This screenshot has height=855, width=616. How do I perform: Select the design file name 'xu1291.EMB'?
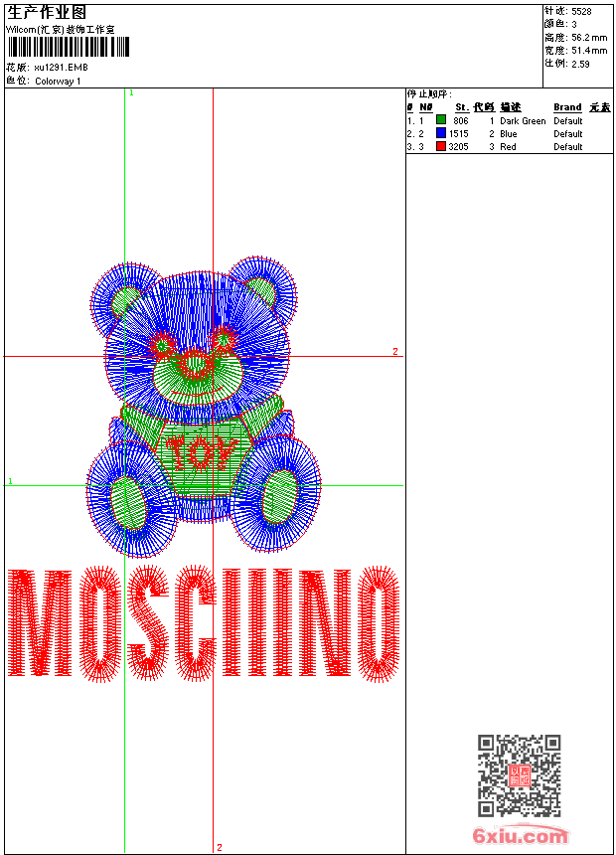(x=61, y=68)
